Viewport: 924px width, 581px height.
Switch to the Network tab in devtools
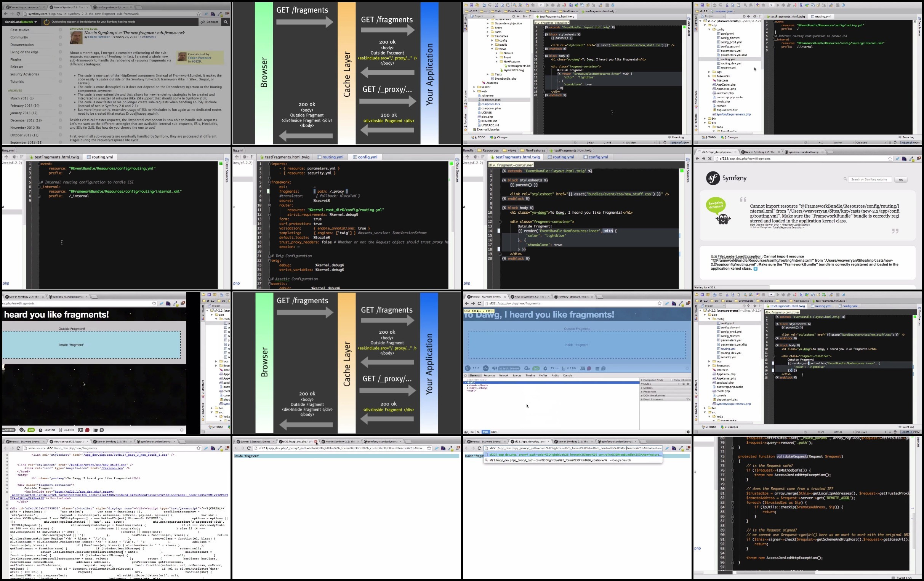tap(503, 375)
